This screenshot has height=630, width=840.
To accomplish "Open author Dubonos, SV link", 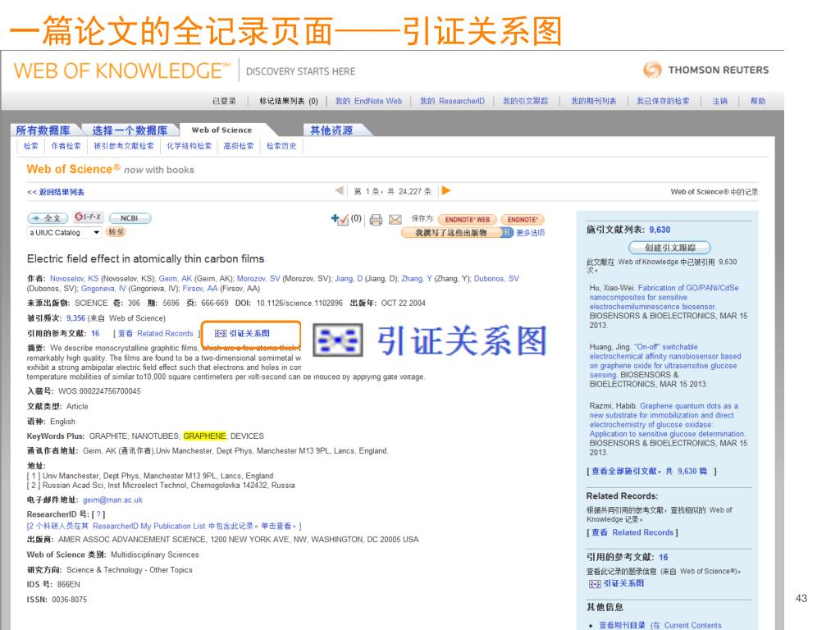I will pyautogui.click(x=496, y=279).
